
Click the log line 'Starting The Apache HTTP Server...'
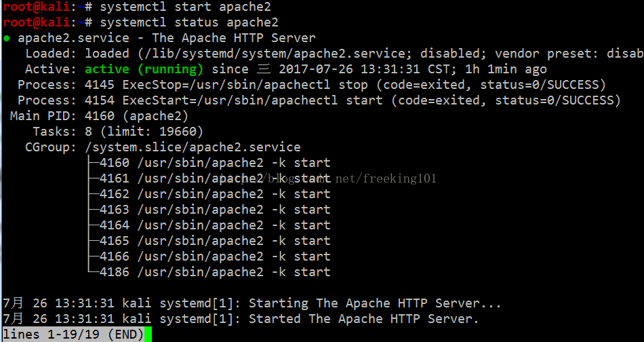coord(252,303)
